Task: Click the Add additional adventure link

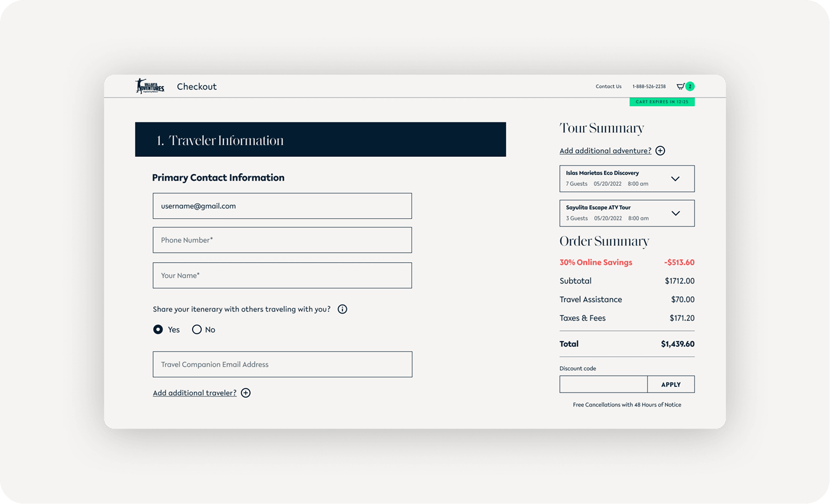Action: (x=605, y=151)
